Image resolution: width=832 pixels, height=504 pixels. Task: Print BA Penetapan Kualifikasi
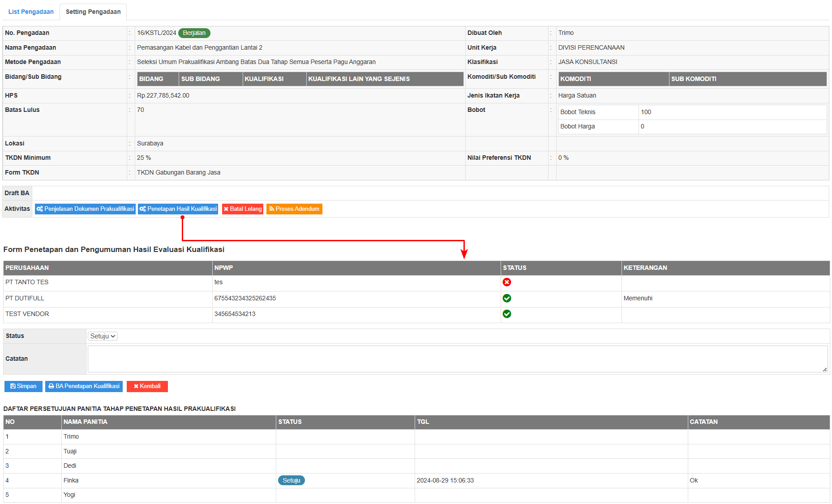coord(84,386)
